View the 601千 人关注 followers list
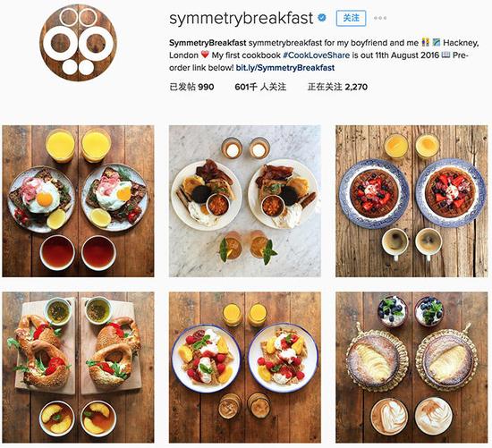The width and height of the screenshot is (492, 448). (260, 87)
